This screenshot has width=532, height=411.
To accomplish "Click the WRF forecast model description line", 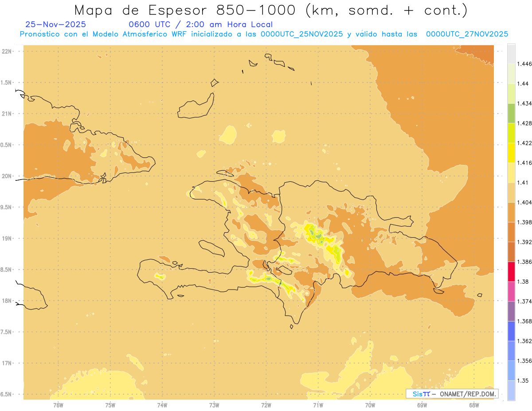I will tap(264, 34).
